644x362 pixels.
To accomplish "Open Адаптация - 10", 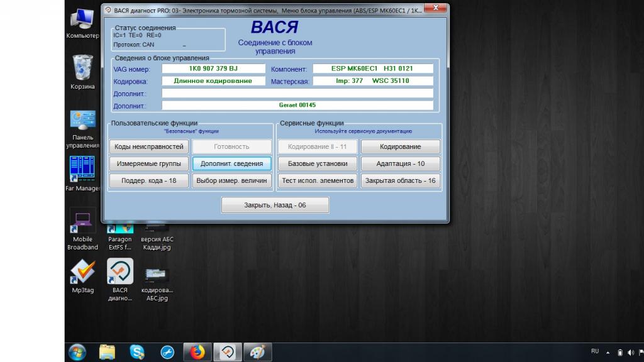I will [x=401, y=163].
